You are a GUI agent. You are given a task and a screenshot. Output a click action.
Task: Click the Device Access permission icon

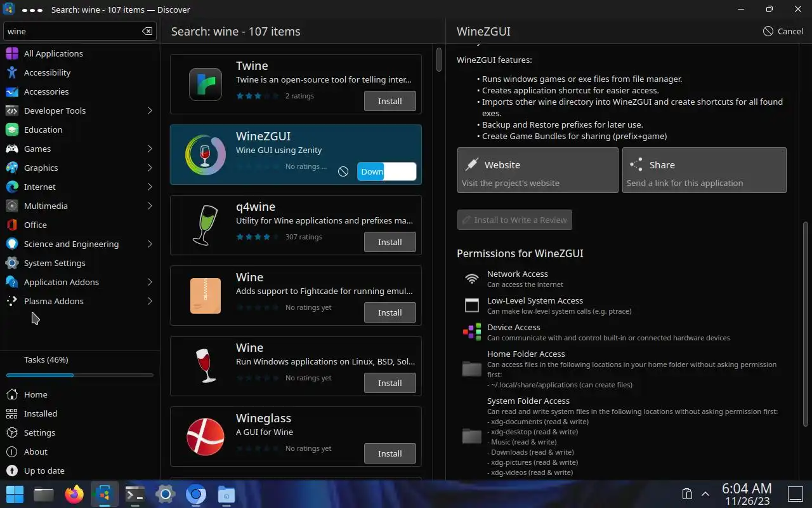(471, 332)
